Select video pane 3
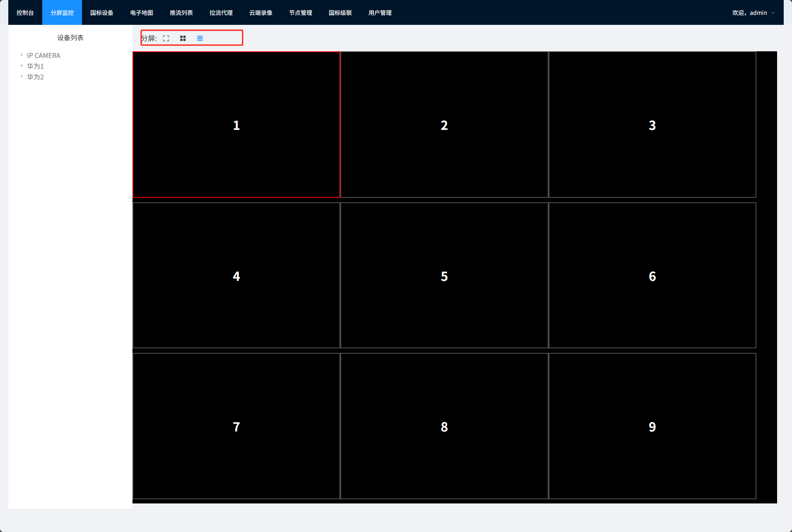This screenshot has width=792, height=532. coord(652,125)
